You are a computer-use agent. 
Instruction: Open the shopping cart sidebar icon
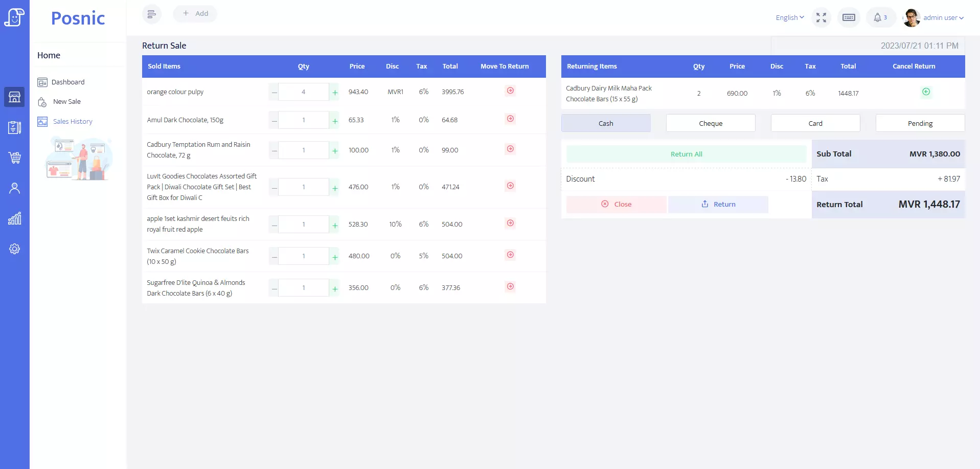pyautogui.click(x=14, y=158)
